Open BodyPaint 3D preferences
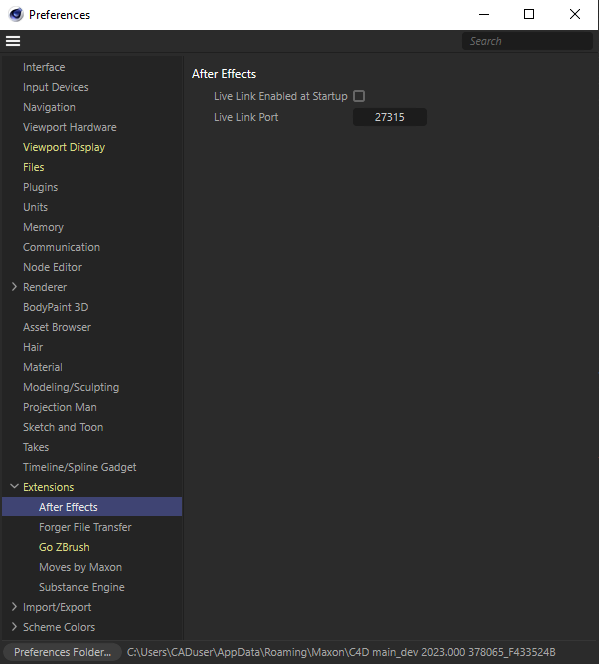This screenshot has height=664, width=599. coord(55,307)
